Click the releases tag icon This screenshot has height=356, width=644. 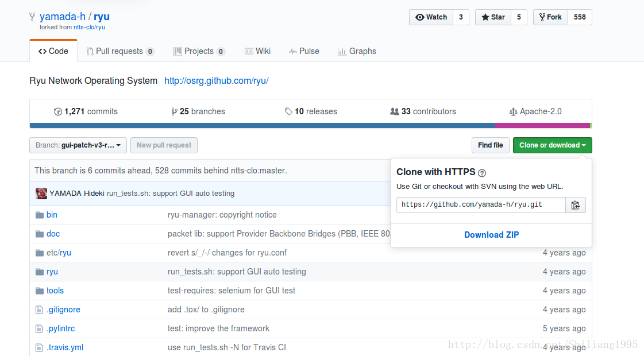[x=288, y=111]
